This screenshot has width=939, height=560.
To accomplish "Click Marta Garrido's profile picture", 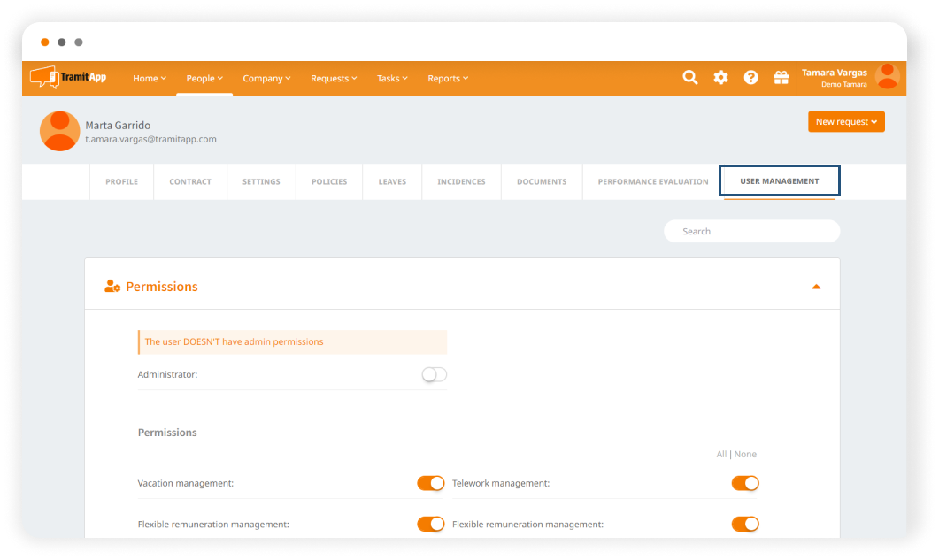I will point(60,131).
